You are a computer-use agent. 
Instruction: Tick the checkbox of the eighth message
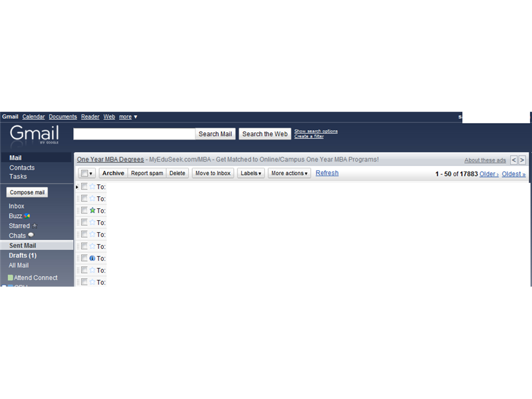click(84, 270)
